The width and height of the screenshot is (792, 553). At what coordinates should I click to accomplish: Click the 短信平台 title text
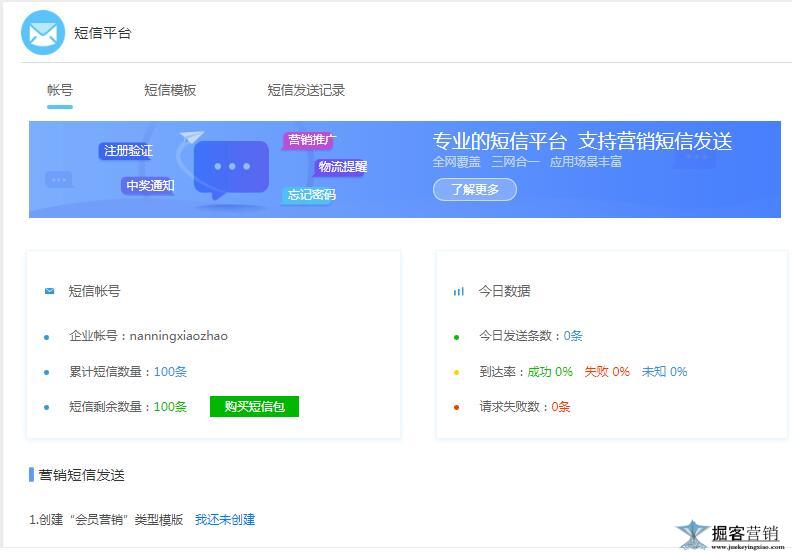pos(103,33)
